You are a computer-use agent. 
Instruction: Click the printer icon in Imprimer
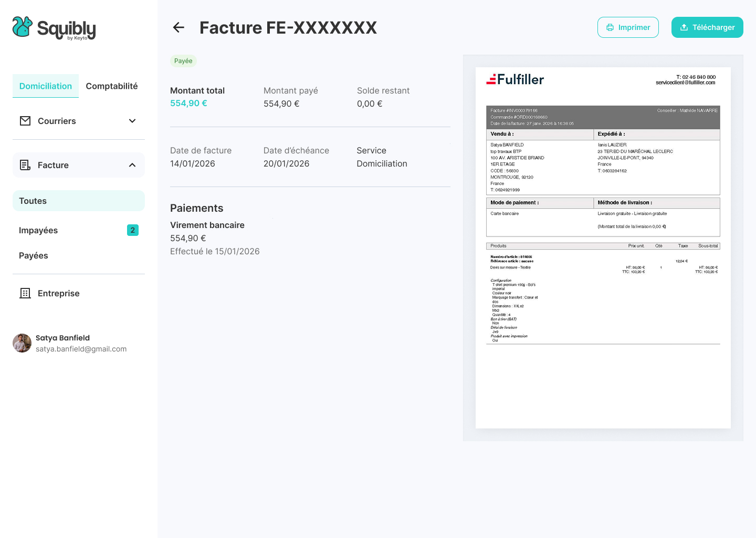pyautogui.click(x=610, y=27)
